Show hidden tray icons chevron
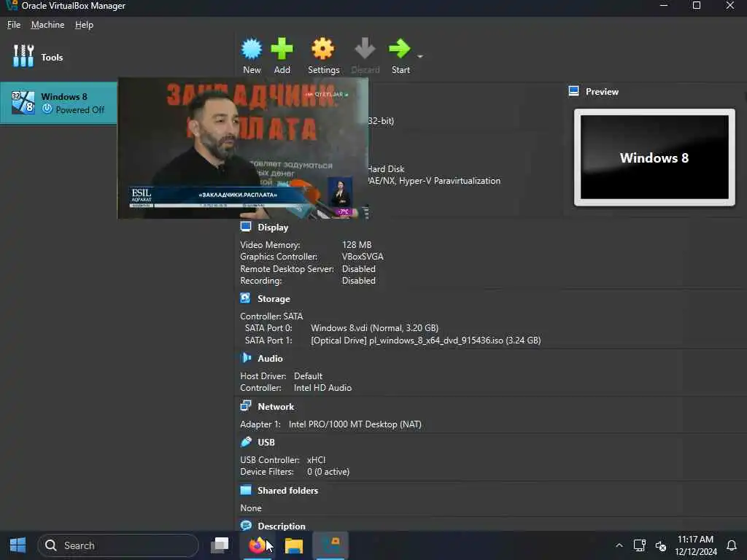747x560 pixels. pos(619,545)
